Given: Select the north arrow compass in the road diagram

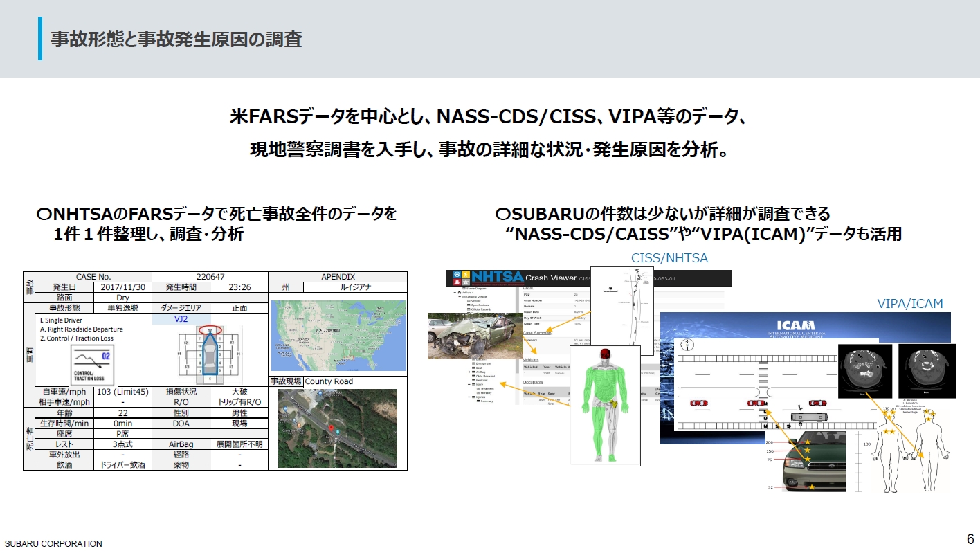Looking at the screenshot, I should tap(687, 345).
